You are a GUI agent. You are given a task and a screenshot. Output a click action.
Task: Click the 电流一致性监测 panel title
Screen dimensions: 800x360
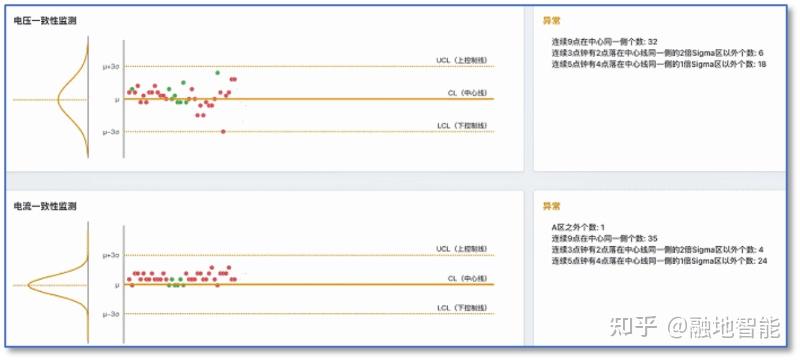point(45,207)
